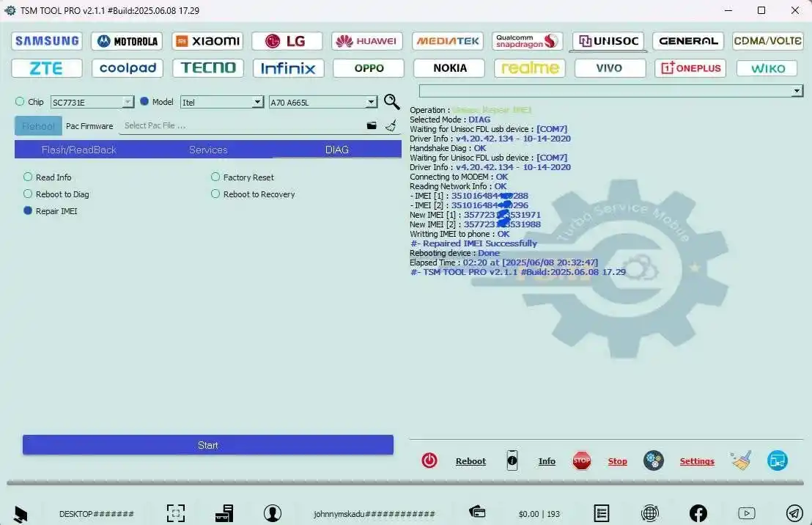Open the Samsung brand tab
The image size is (812, 525).
(47, 41)
